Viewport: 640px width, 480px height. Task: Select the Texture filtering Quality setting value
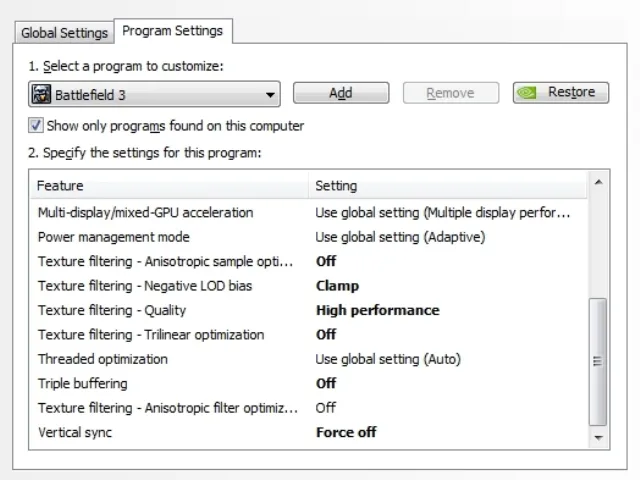pos(378,310)
